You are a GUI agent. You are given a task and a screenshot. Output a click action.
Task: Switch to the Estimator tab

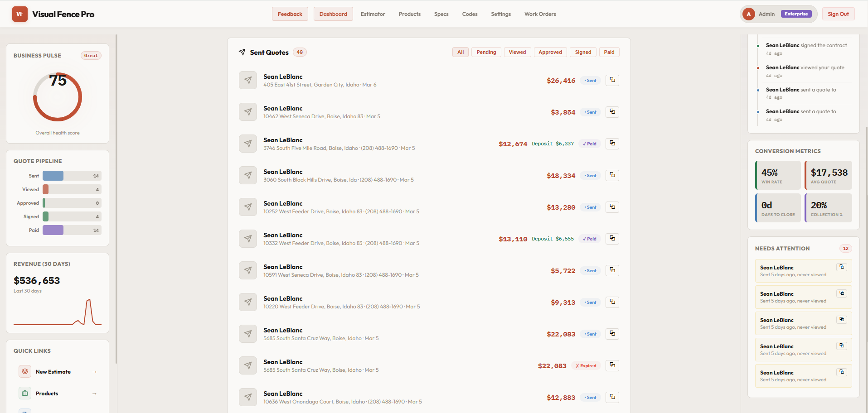pos(373,14)
